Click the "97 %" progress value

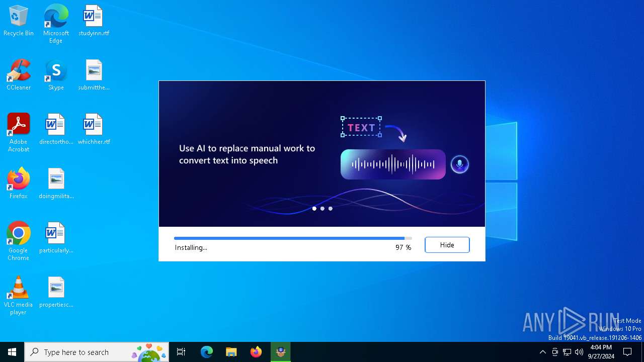403,247
